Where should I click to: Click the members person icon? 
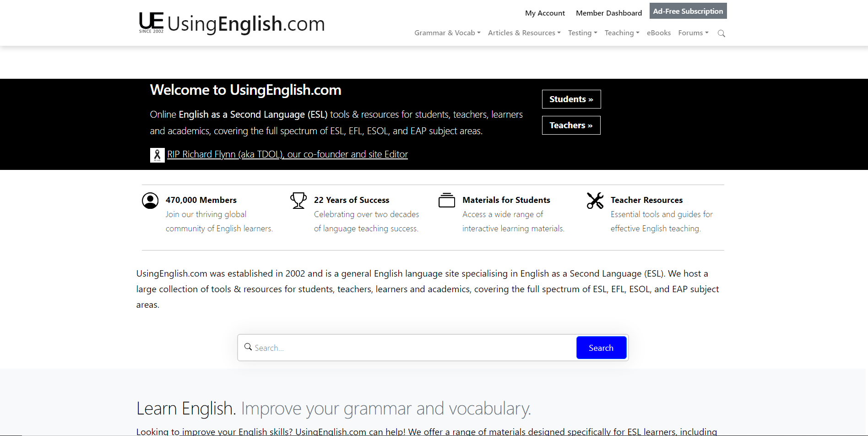pyautogui.click(x=150, y=200)
